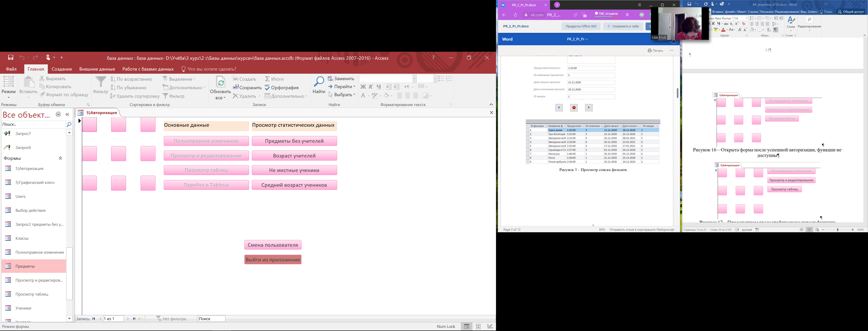
Task: Open the Рецензирование tab in Word
Action: tap(786, 12)
